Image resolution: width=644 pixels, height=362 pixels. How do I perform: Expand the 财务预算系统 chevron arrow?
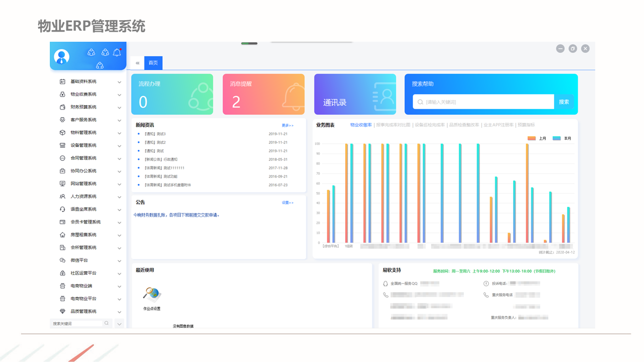[119, 108]
